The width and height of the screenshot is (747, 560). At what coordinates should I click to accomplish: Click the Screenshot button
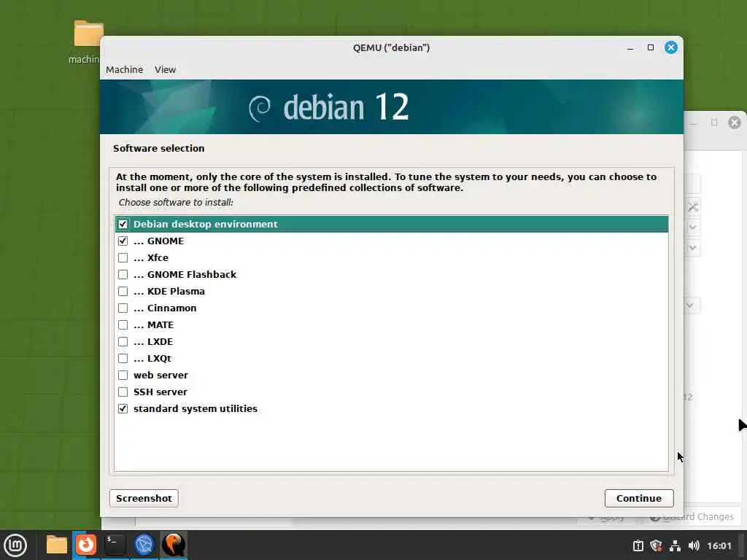pyautogui.click(x=144, y=498)
